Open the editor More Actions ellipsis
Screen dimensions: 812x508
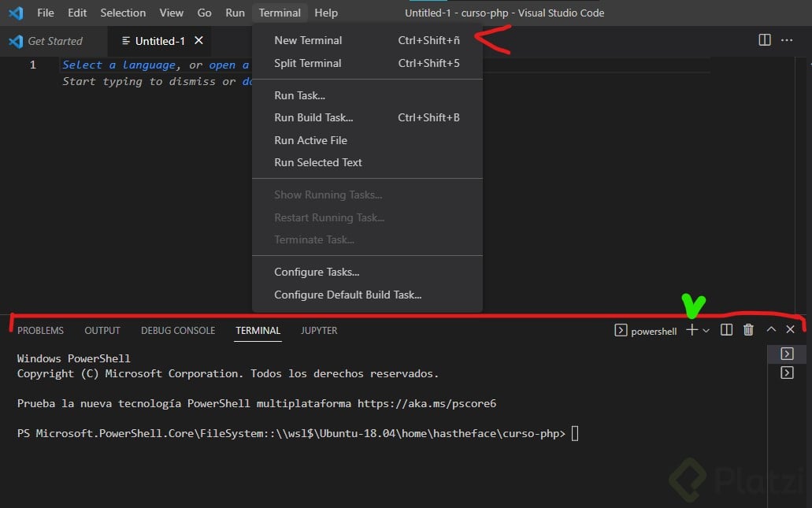coord(787,40)
